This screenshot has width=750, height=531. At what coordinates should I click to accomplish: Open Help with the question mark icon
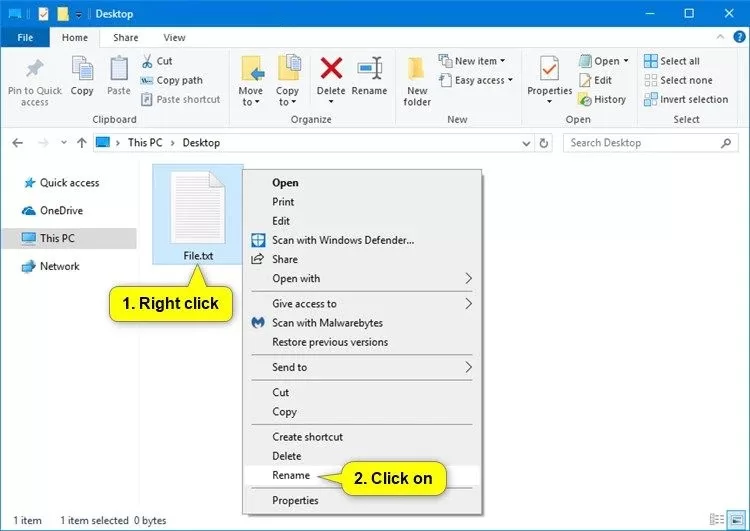739,37
